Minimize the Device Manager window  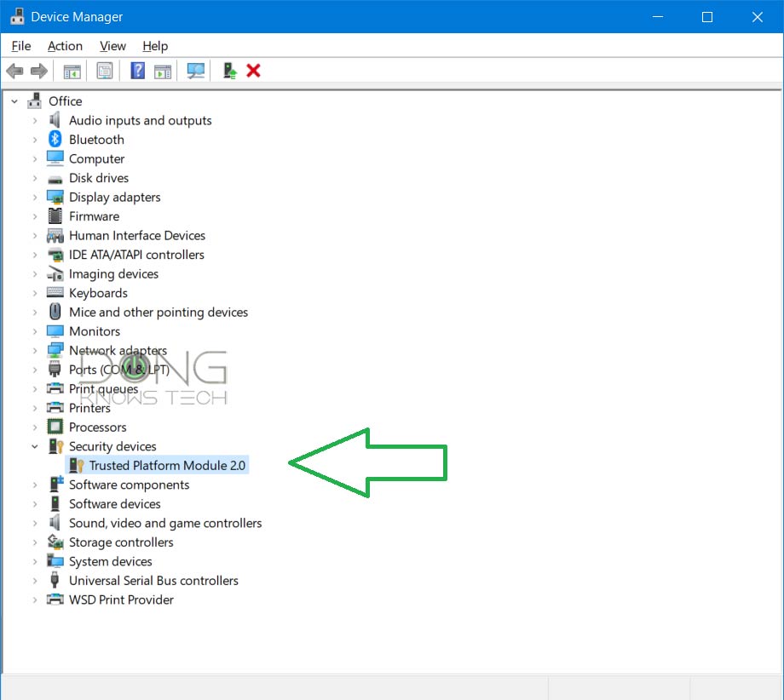tap(658, 17)
